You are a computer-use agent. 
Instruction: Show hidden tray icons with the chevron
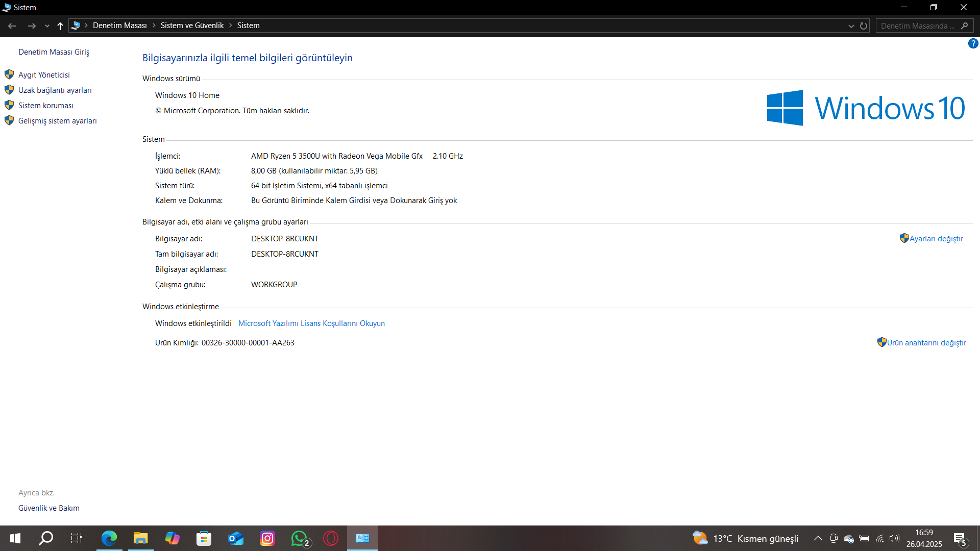(818, 538)
